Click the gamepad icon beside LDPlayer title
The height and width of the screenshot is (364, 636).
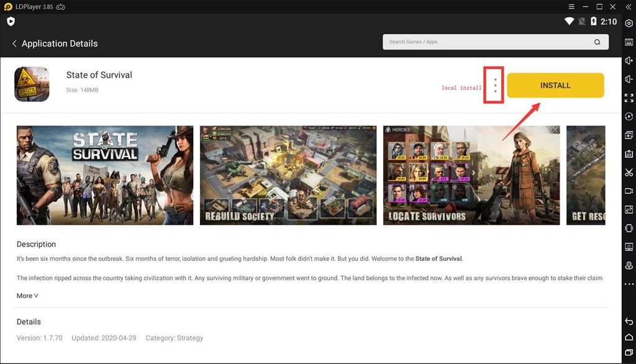(x=60, y=7)
